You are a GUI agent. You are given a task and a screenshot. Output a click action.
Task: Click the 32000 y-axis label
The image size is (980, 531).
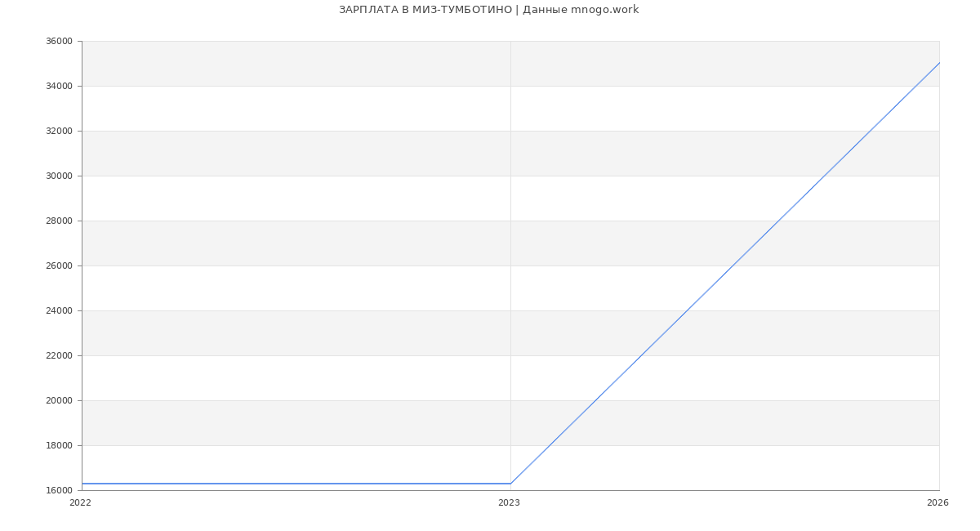click(x=59, y=132)
